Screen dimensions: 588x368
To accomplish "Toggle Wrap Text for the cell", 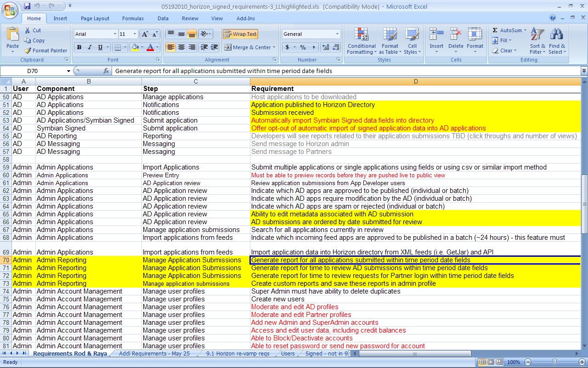I will (x=240, y=34).
